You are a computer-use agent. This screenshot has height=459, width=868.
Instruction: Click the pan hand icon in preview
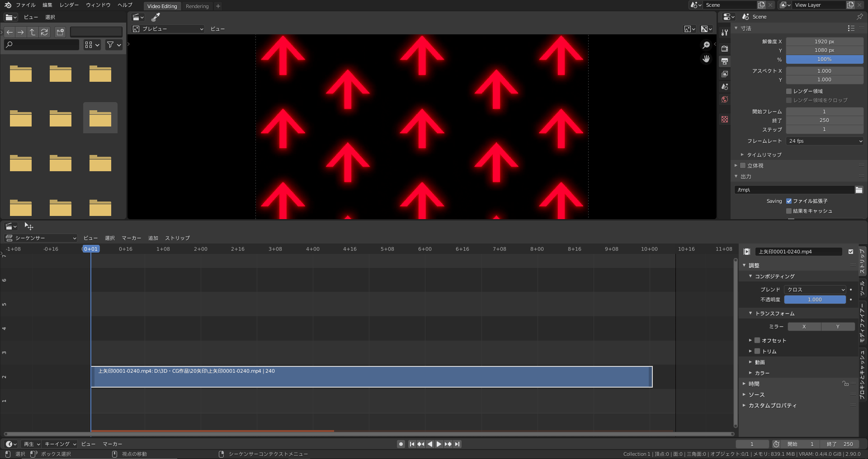[706, 59]
